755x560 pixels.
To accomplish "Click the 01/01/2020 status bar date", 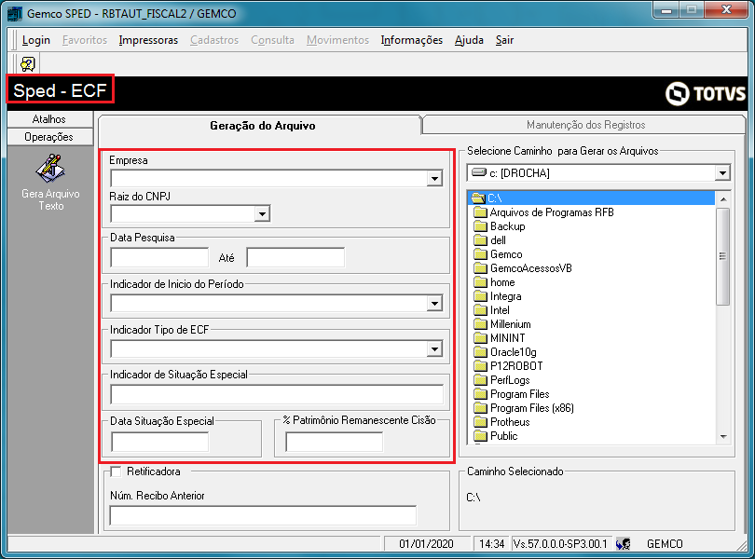I will pyautogui.click(x=426, y=544).
